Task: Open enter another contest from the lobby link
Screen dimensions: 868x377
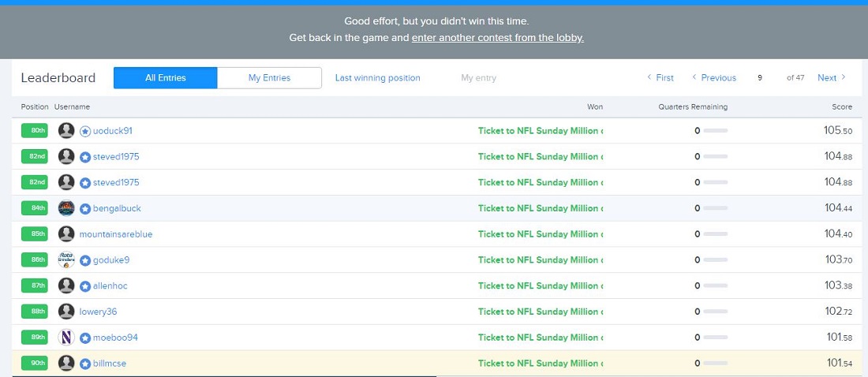Action: click(x=497, y=38)
